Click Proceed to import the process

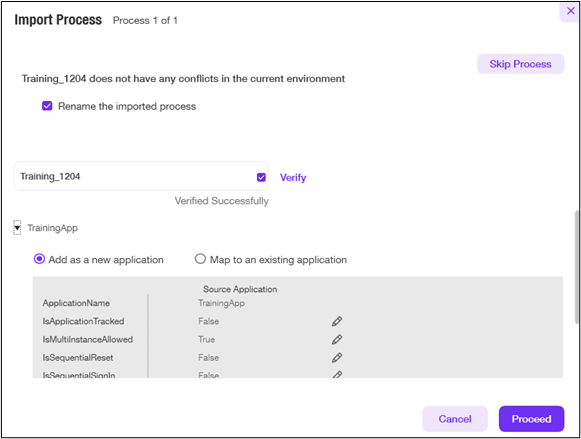click(x=531, y=419)
